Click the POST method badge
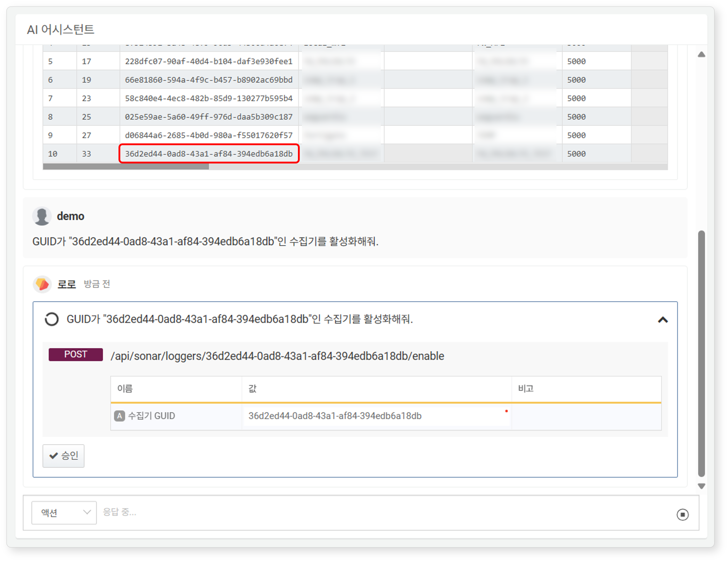 click(x=76, y=354)
